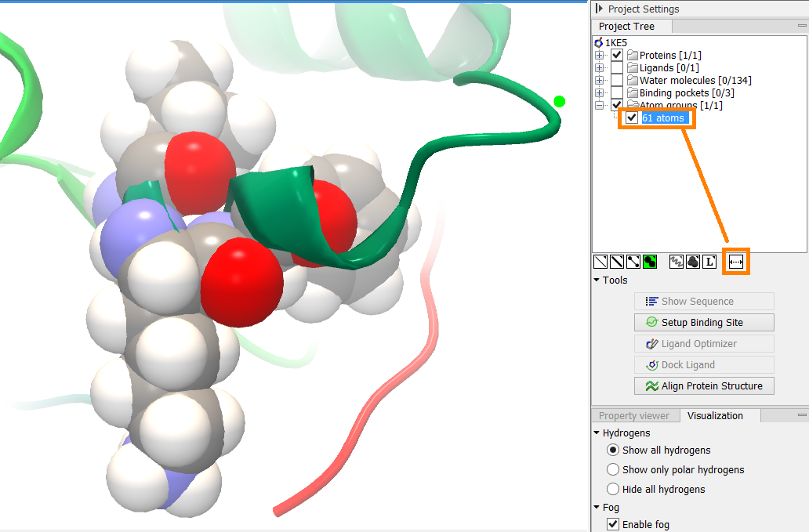Disable the Enable fog checkbox
809x532 pixels.
613,524
